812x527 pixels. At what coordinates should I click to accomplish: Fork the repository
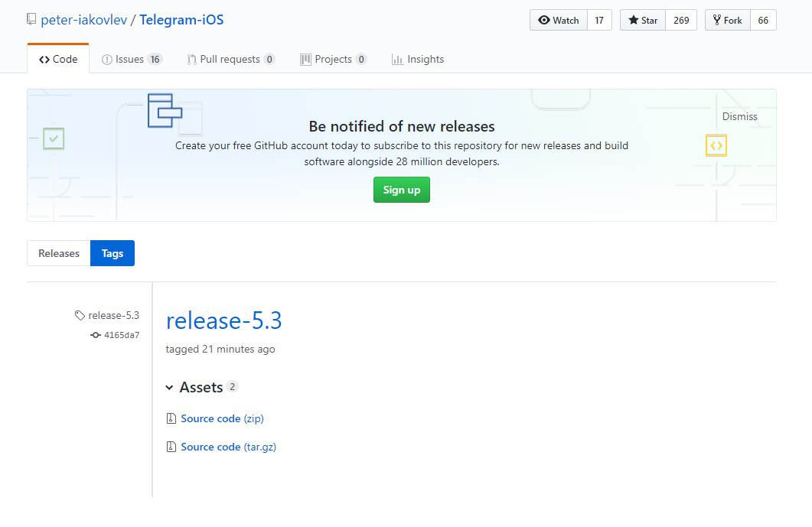pyautogui.click(x=728, y=20)
